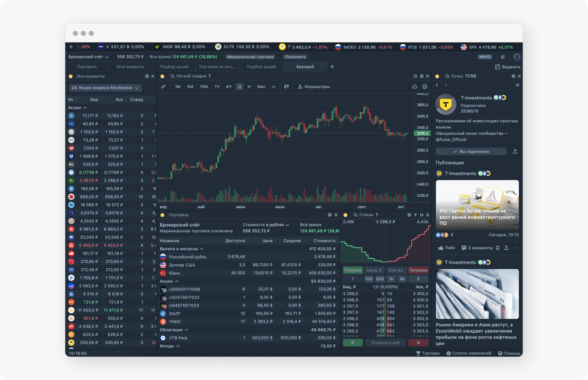Click the green Покупка buy button
The height and width of the screenshot is (380, 588).
click(353, 270)
